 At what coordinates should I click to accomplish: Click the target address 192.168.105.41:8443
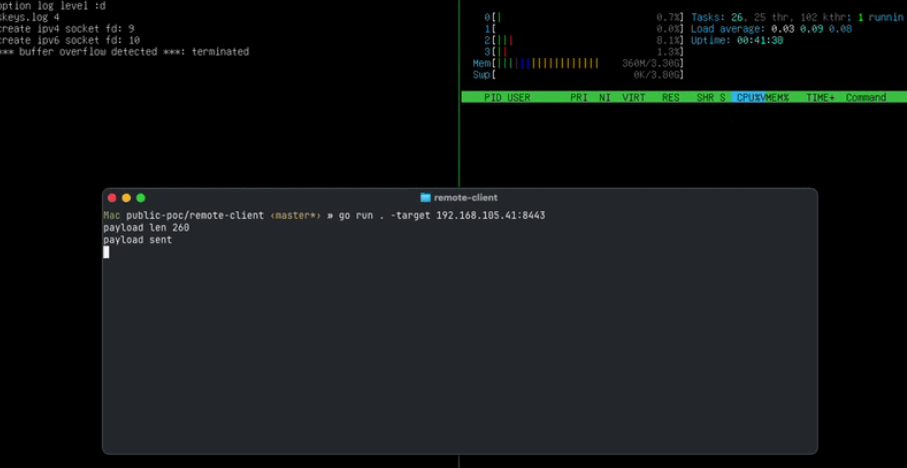tap(491, 215)
